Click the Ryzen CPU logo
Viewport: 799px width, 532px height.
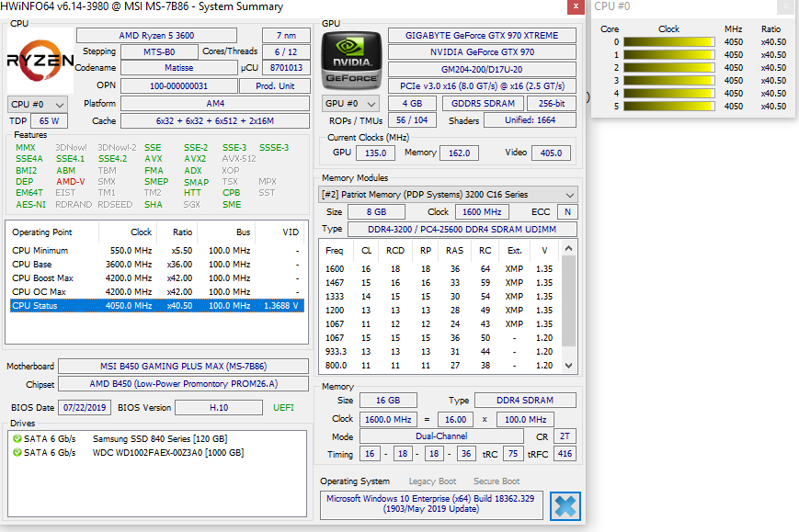(40, 61)
